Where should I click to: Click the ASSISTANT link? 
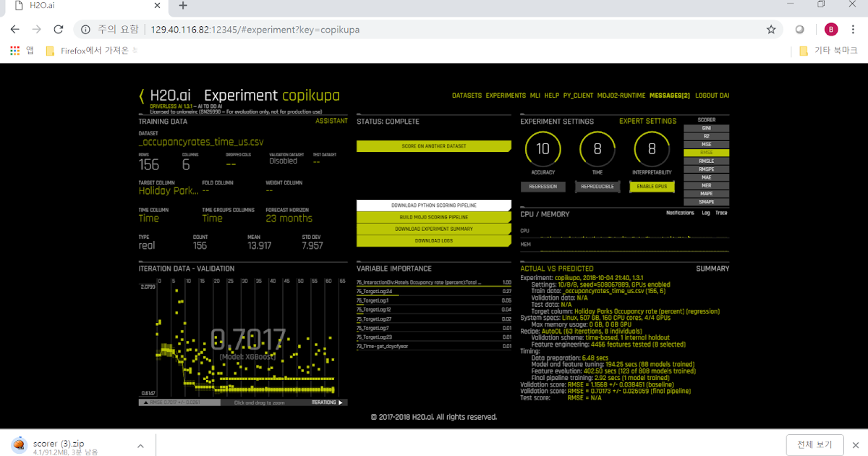[331, 122]
